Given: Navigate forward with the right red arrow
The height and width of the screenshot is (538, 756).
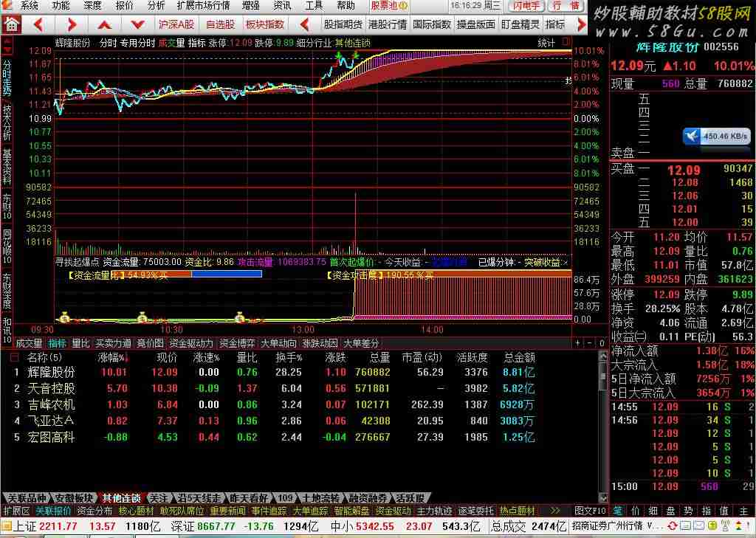Looking at the screenshot, I should (72, 24).
